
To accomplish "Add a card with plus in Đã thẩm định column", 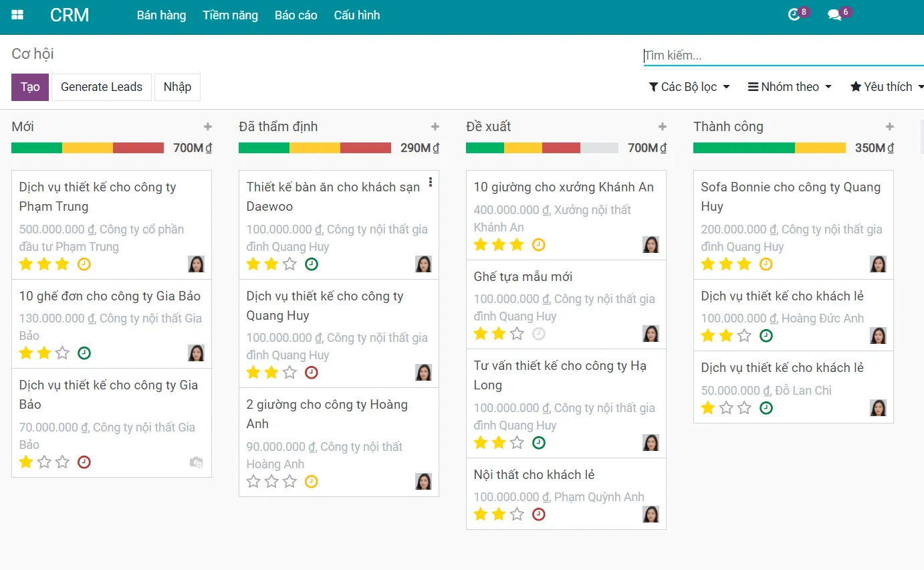I will 435,126.
